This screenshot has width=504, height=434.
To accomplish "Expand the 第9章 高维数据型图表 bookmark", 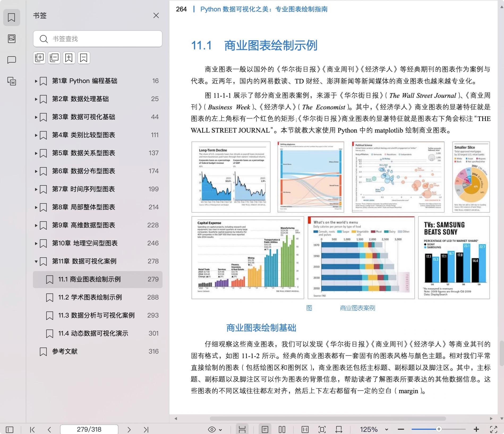I will [36, 225].
